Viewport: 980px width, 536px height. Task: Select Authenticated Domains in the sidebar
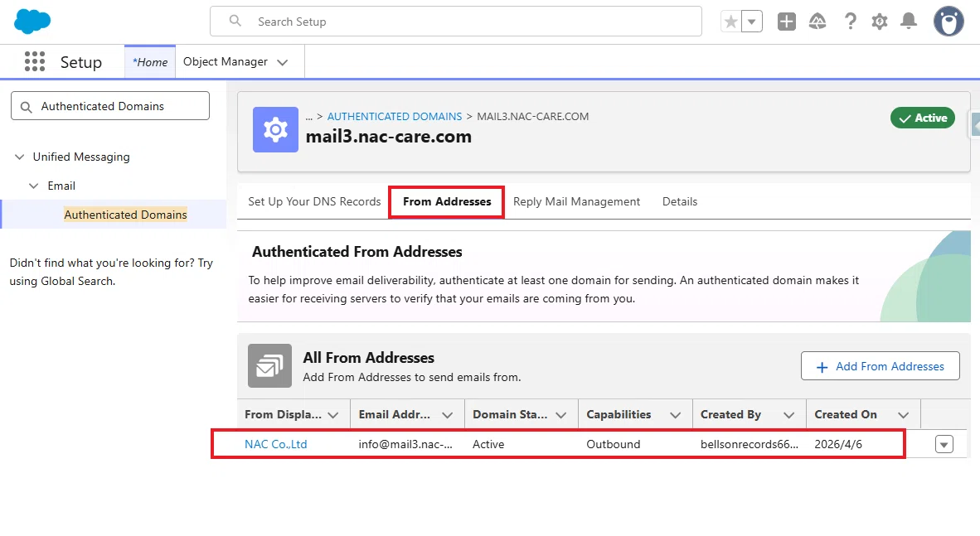pyautogui.click(x=126, y=215)
